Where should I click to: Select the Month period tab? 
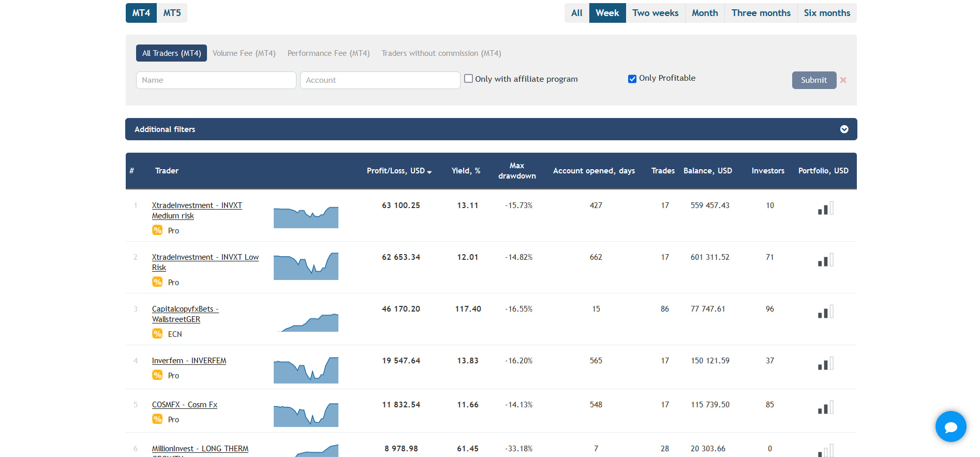[x=705, y=13]
